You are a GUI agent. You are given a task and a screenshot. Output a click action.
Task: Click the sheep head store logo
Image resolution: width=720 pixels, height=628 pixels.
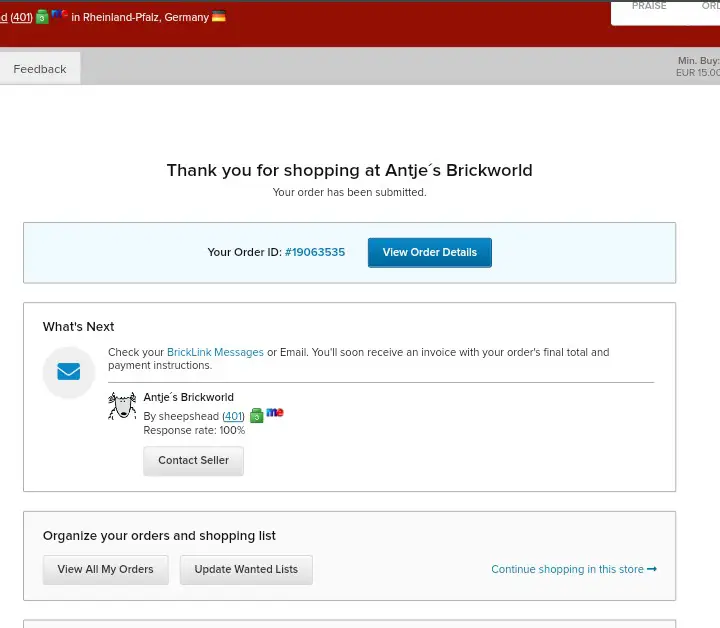pyautogui.click(x=122, y=405)
